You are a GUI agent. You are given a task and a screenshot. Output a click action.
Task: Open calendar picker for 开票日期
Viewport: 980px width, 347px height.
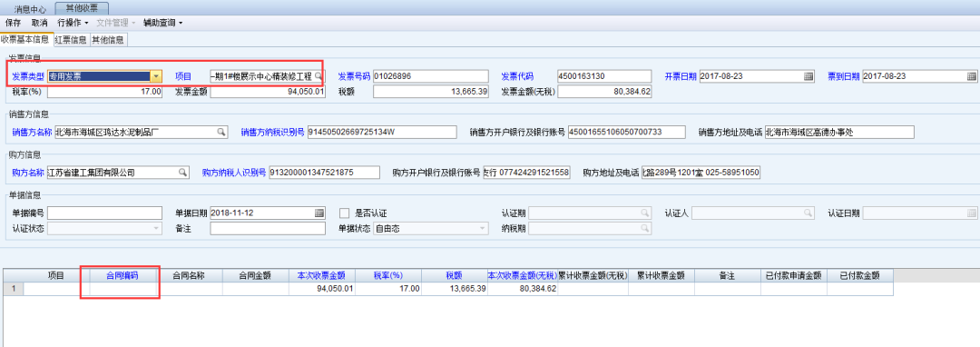pos(808,76)
